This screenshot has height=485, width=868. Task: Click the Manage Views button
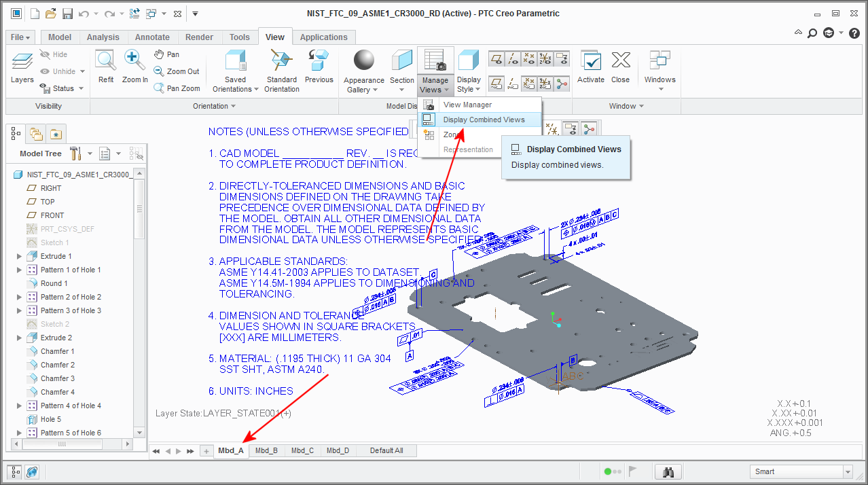435,71
